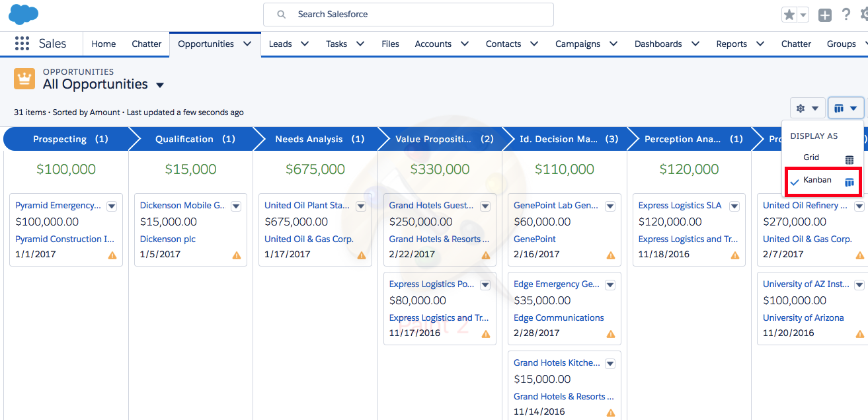The height and width of the screenshot is (420, 868).
Task: Open the dropdown on the Dickenson Mobile card
Action: pyautogui.click(x=236, y=206)
